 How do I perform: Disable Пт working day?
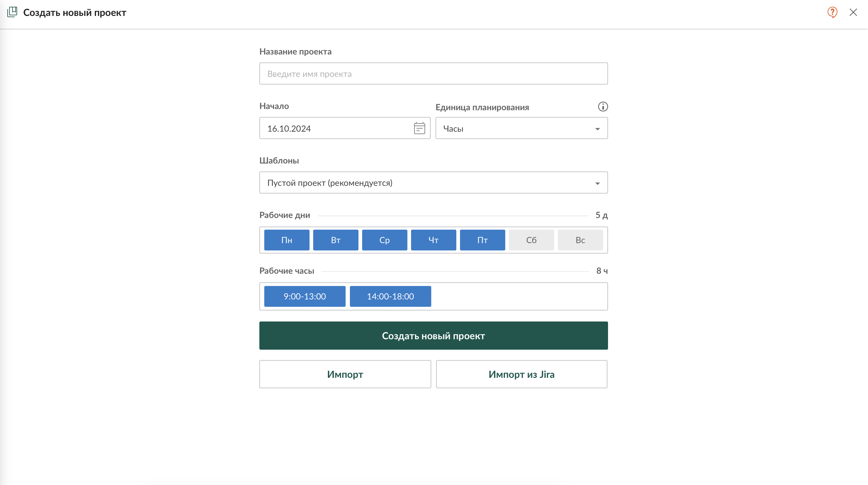coord(482,240)
